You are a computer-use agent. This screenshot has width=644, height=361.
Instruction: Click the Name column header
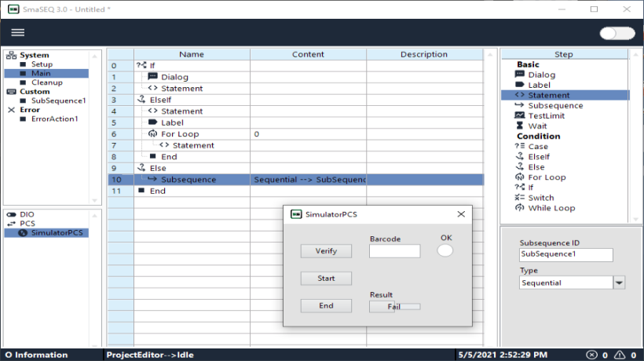[192, 54]
